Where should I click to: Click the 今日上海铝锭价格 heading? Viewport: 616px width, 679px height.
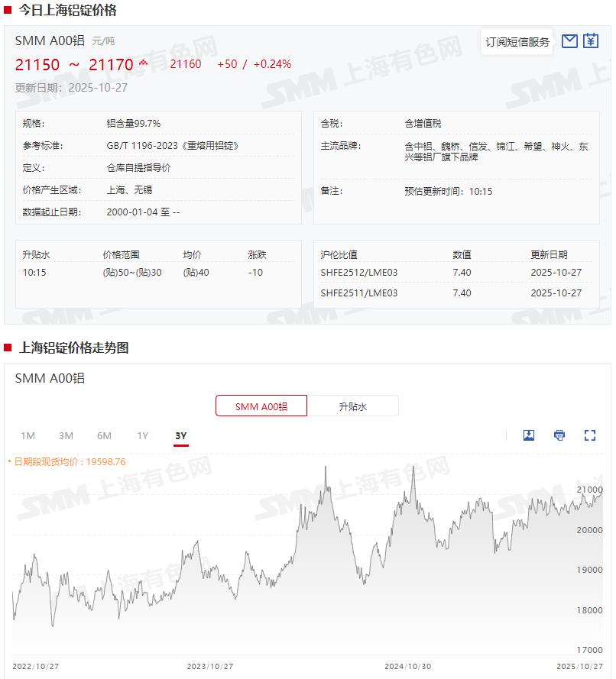click(67, 9)
